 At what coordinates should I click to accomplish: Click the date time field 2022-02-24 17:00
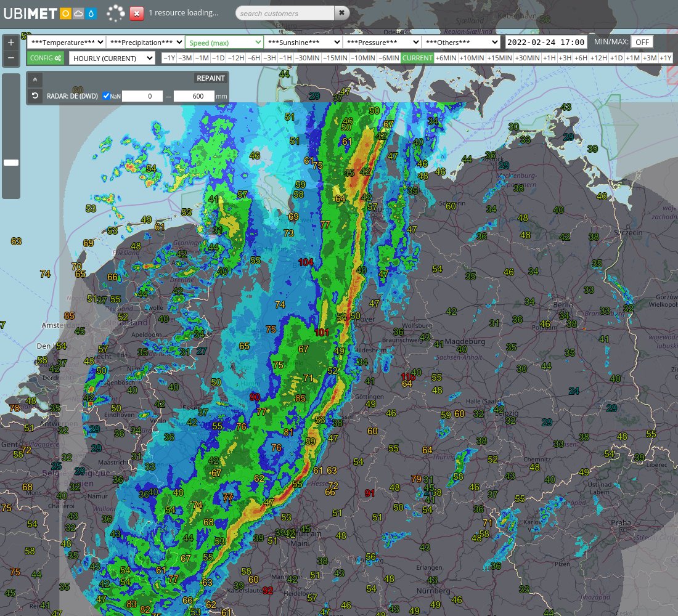(545, 42)
